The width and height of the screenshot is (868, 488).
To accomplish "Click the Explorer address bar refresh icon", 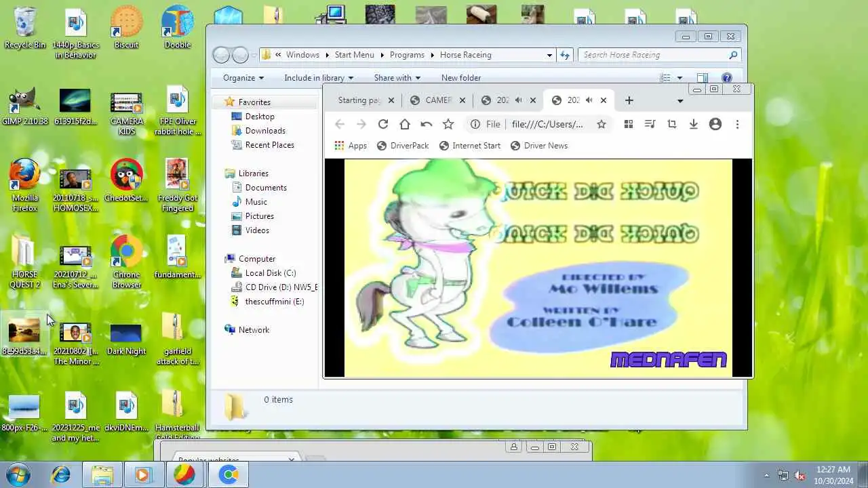I will point(565,55).
